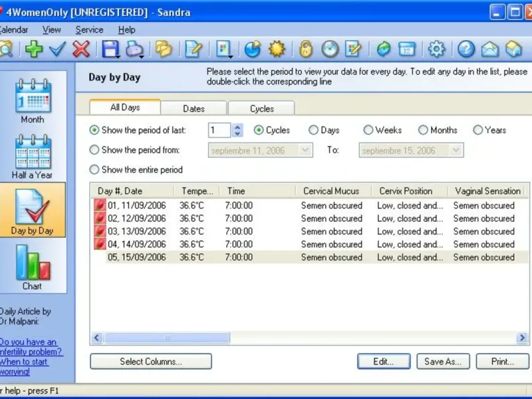
Task: Select 'Show the entire period' radio
Action: coord(94,170)
